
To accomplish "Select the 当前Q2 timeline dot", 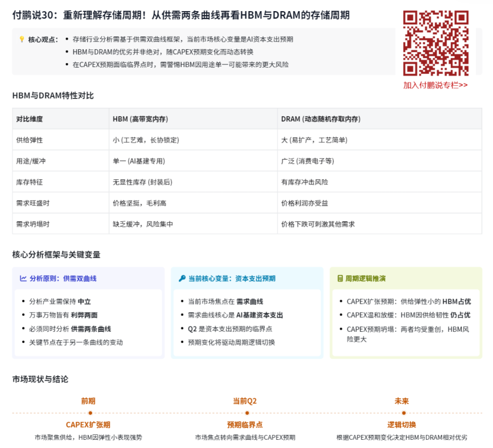I will (x=247, y=413).
